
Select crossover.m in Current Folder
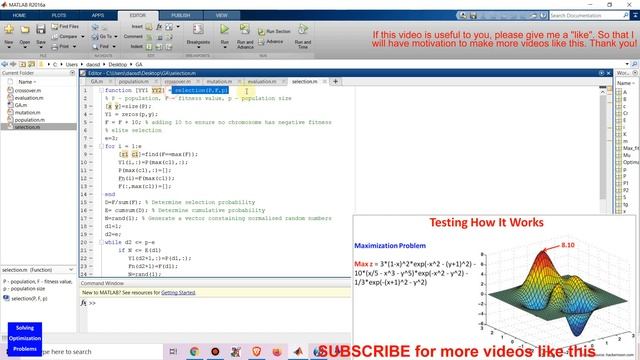point(28,91)
